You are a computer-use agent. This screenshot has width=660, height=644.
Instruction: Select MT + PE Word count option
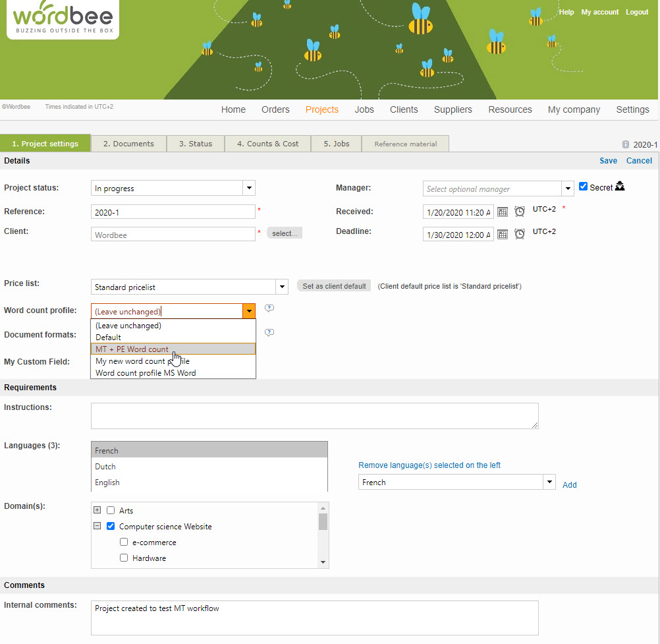point(132,349)
